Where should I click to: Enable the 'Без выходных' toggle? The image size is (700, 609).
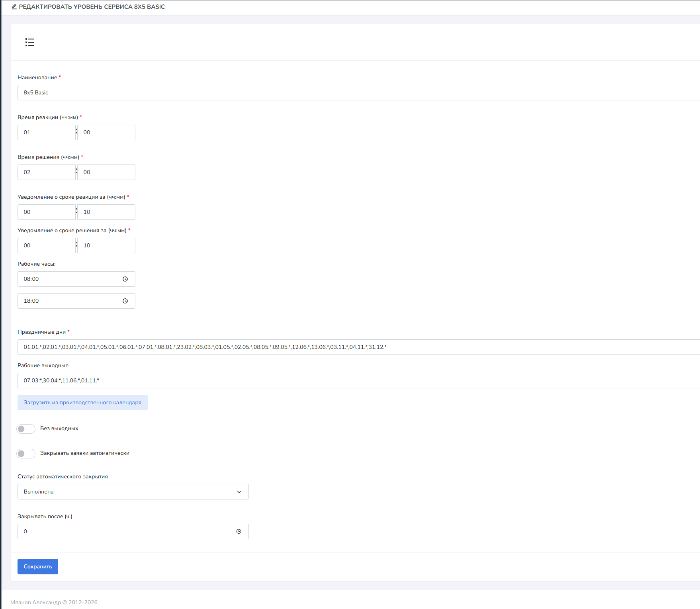[x=26, y=429]
